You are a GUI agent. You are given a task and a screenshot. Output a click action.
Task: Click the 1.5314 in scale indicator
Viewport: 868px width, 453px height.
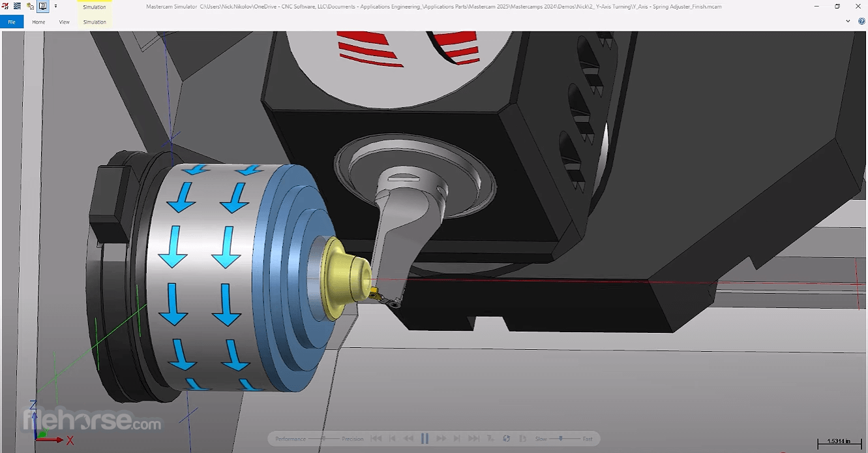click(840, 443)
